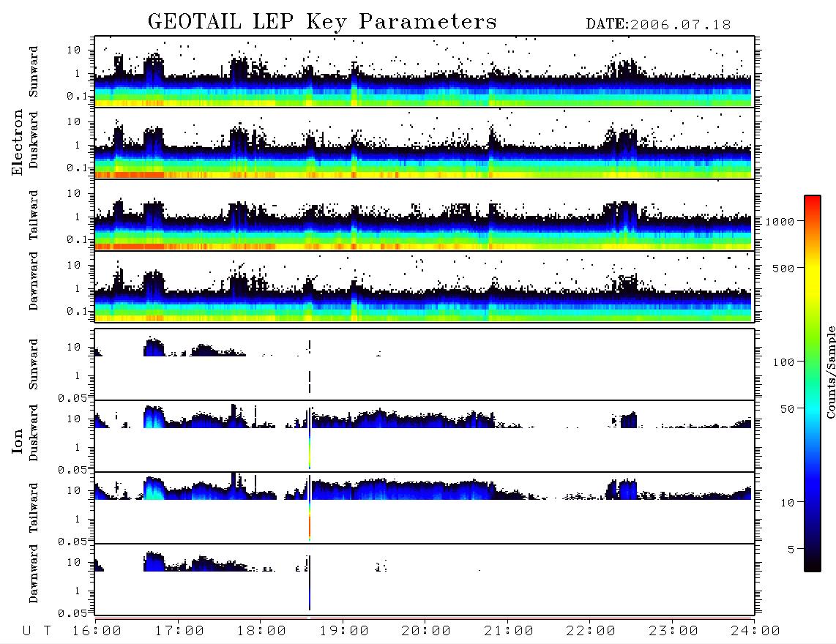Click inside the Electron Dawnward spectrogram panel
This screenshot has height=644, width=836.
point(425,286)
